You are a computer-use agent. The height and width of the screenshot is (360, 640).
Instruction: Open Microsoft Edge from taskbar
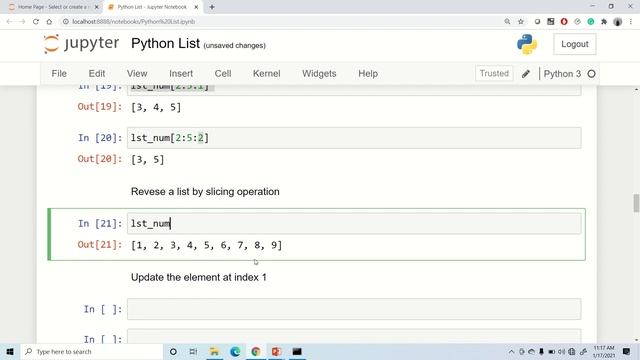(235, 351)
